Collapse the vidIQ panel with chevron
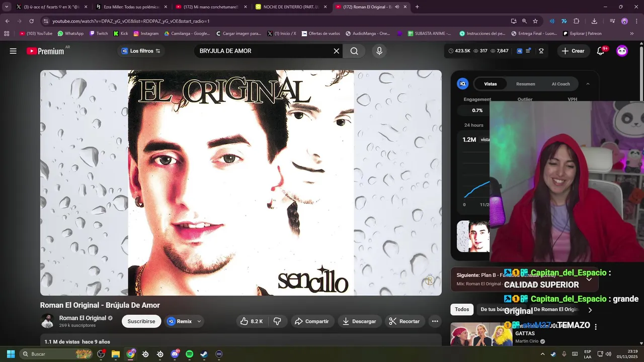The image size is (644, 362). tap(588, 84)
